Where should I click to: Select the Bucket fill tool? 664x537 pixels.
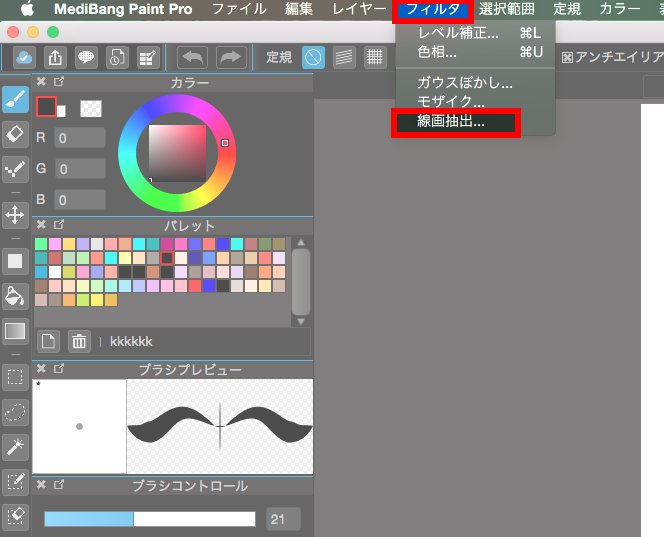(x=15, y=296)
